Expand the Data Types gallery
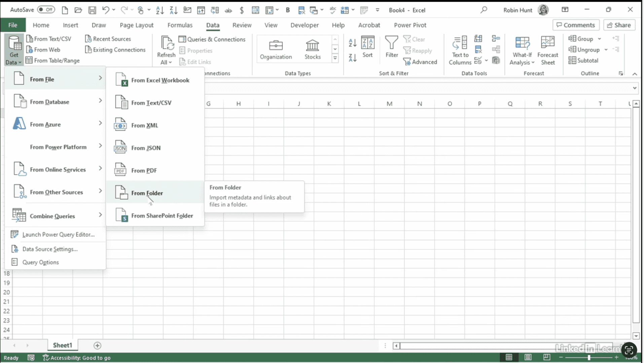This screenshot has height=363, width=644. (335, 58)
